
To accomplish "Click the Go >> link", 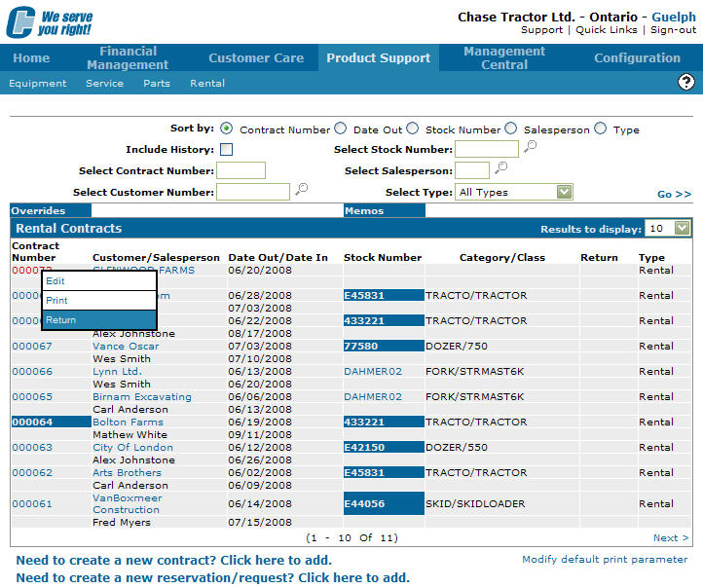I will tap(674, 194).
